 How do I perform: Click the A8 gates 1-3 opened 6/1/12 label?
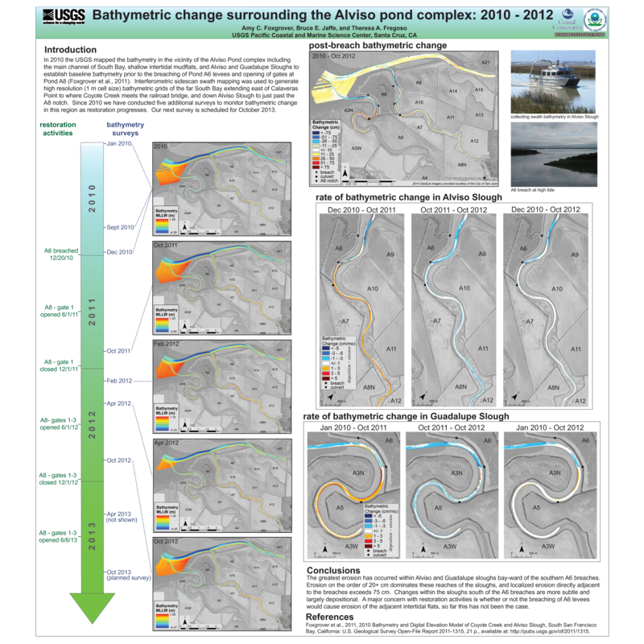click(59, 423)
